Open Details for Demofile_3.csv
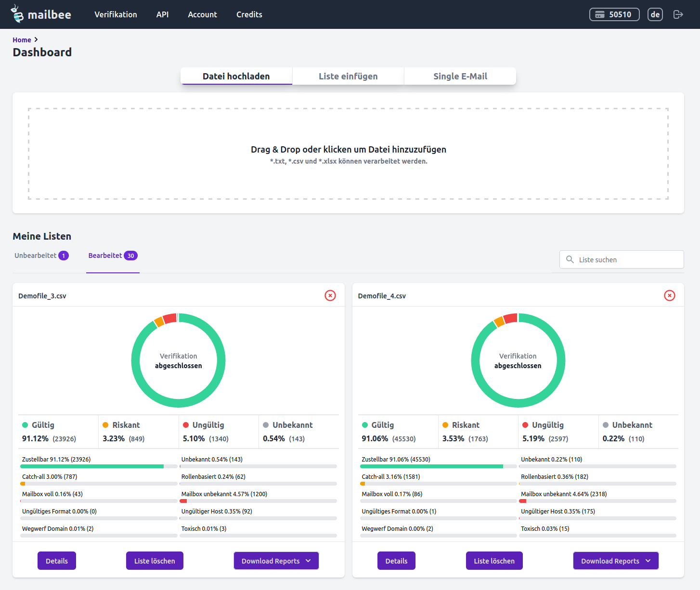The image size is (700, 590). click(x=57, y=561)
